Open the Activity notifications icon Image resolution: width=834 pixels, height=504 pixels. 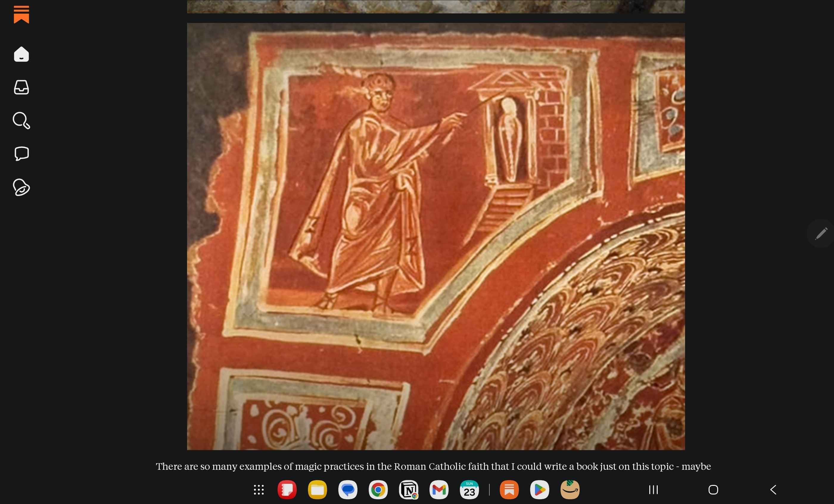coord(21,187)
